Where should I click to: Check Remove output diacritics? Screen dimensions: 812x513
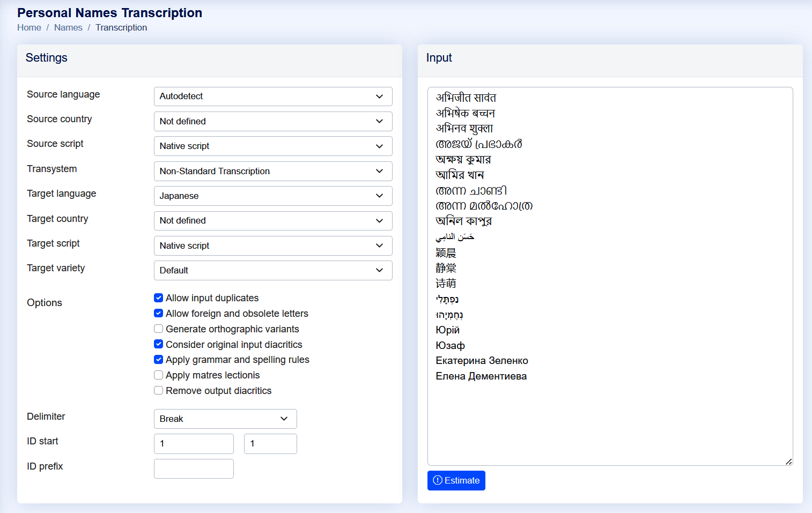point(158,391)
